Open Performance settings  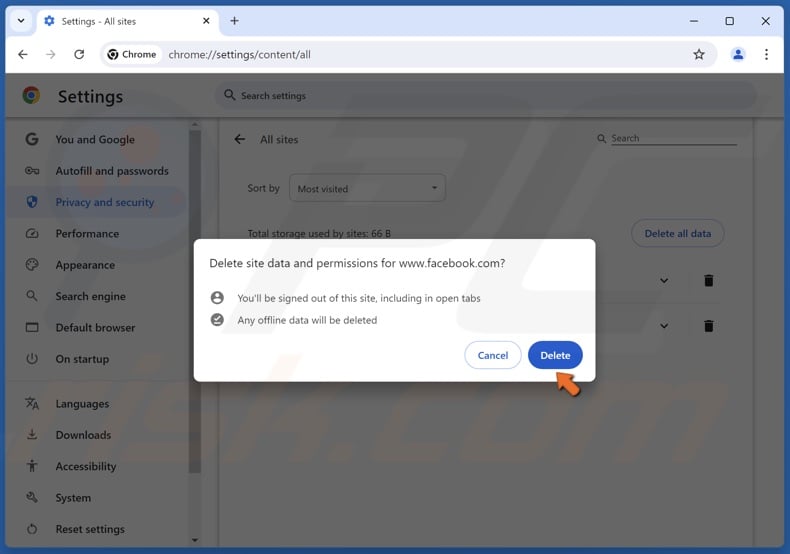coord(97,234)
